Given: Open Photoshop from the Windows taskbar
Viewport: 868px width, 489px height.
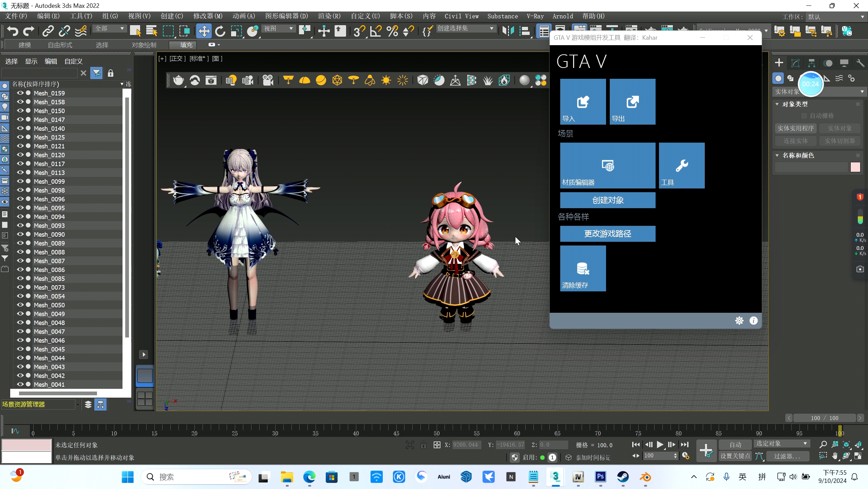Looking at the screenshot, I should pyautogui.click(x=600, y=477).
